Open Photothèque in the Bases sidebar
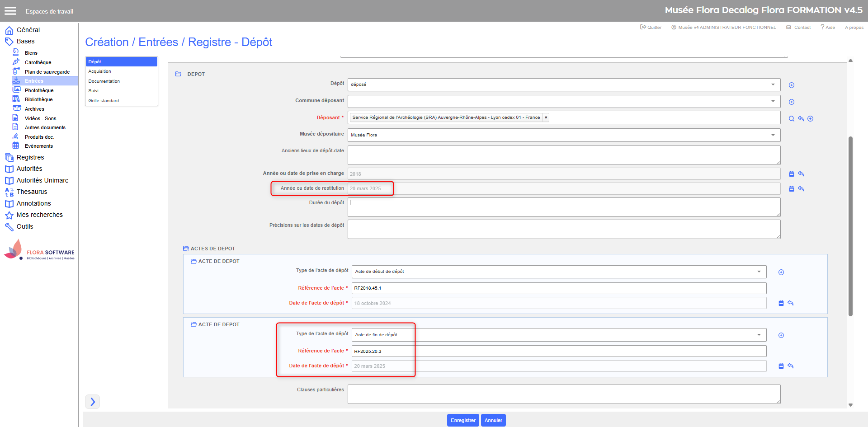 (x=39, y=90)
